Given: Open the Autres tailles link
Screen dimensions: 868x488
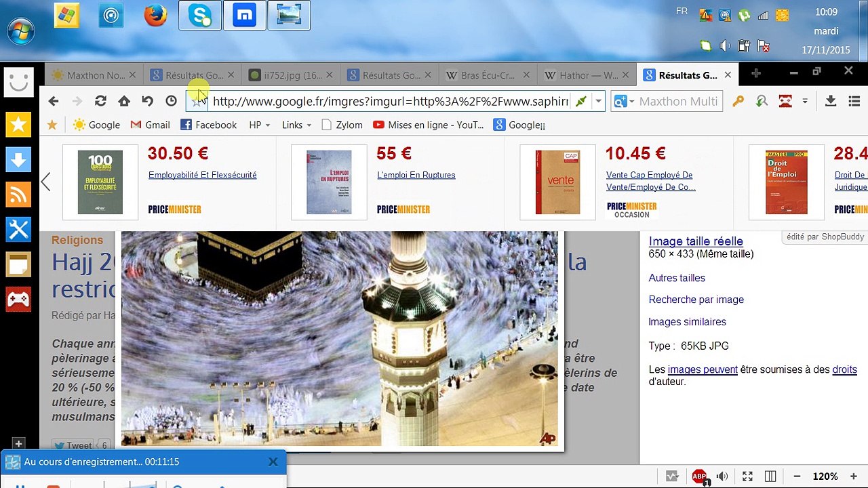Looking at the screenshot, I should 677,278.
